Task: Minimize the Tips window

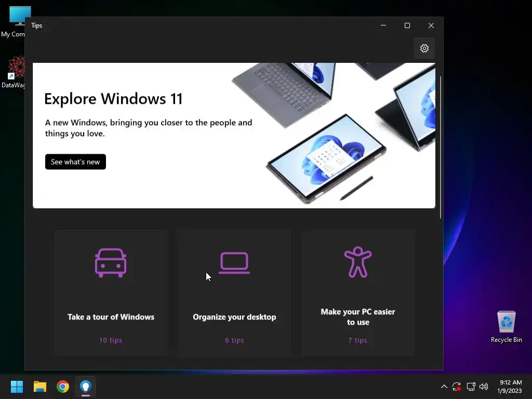Action: [383, 25]
